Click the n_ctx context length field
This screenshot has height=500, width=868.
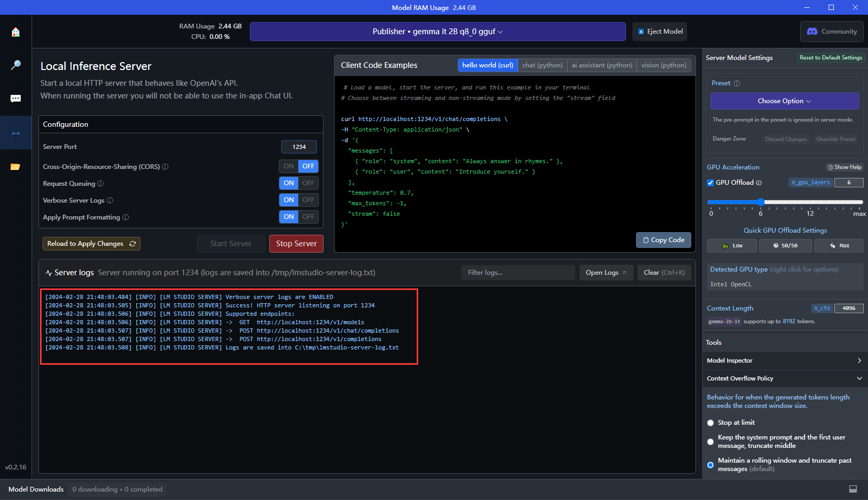pos(849,308)
